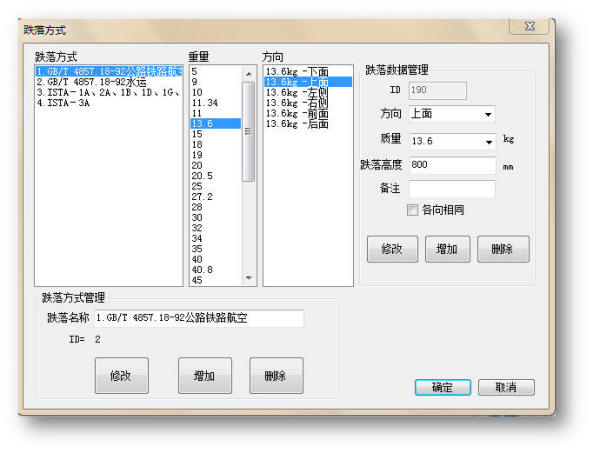The width and height of the screenshot is (591, 453).
Task: Close the 跌落方式 dialog window
Action: [x=530, y=26]
